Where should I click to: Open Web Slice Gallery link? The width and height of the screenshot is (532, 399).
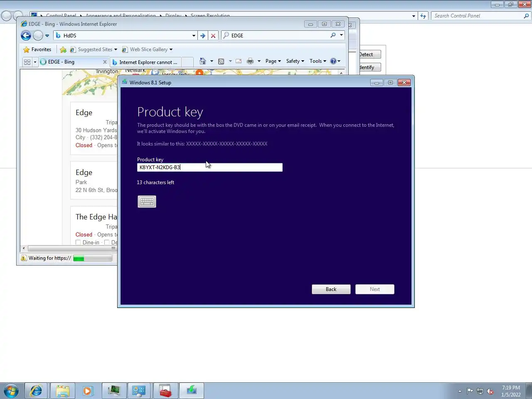[147, 49]
